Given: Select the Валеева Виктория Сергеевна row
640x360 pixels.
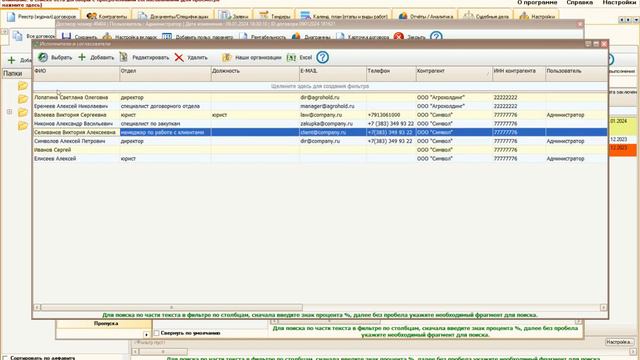Looking at the screenshot, I should coord(320,115).
